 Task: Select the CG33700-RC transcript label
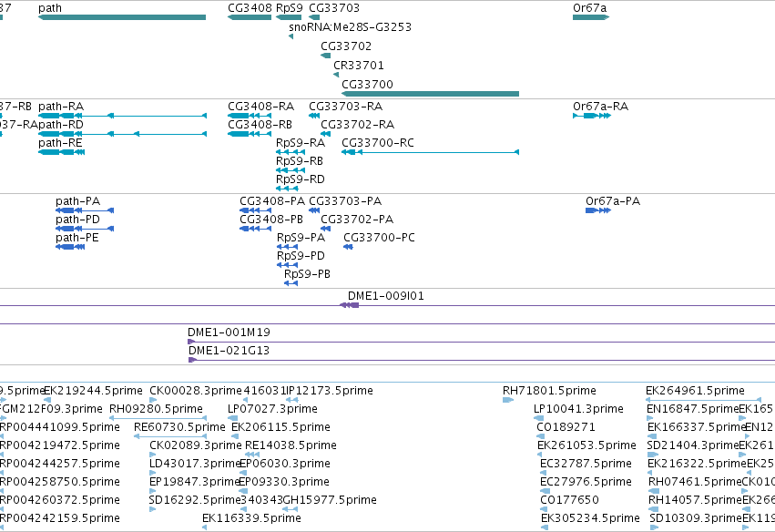point(378,143)
